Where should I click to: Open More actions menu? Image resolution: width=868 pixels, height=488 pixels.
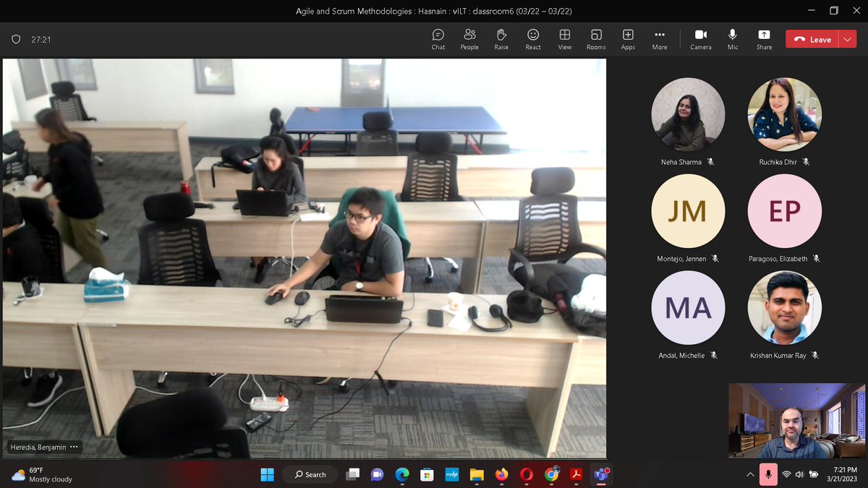(660, 39)
